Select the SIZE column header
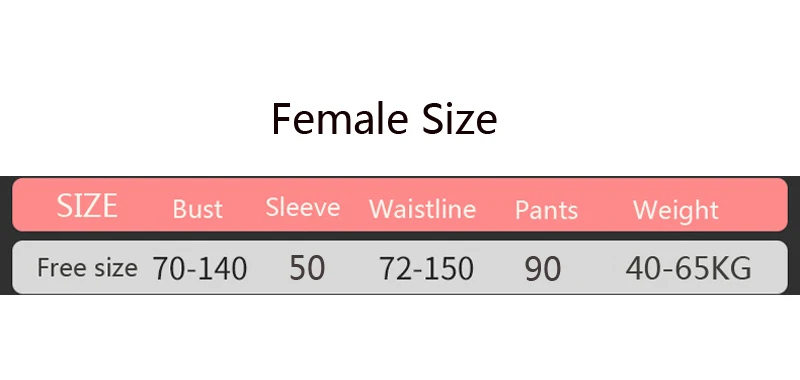 [87, 206]
